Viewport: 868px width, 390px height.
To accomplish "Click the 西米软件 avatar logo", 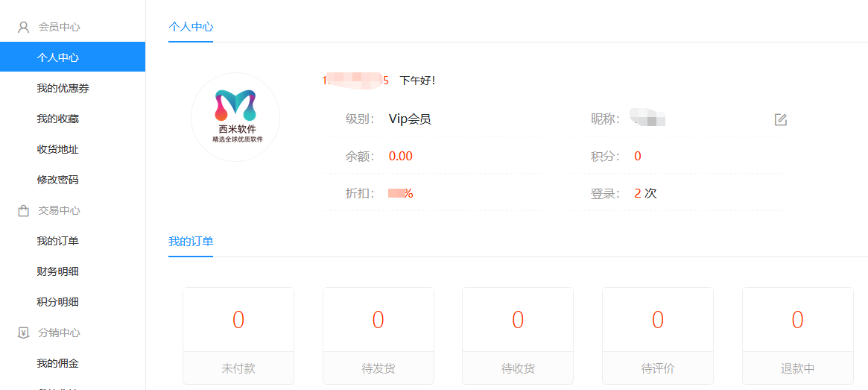I will tap(235, 117).
